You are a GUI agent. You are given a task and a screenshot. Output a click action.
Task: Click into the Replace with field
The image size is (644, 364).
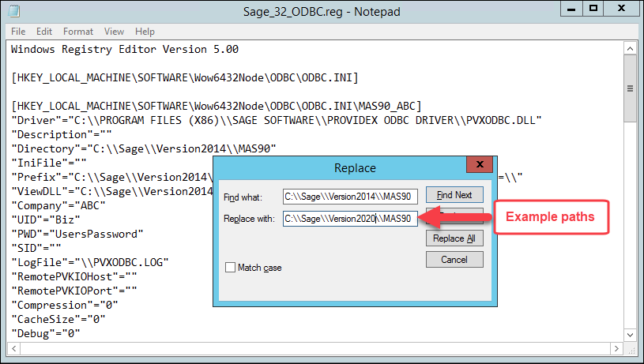pos(350,219)
